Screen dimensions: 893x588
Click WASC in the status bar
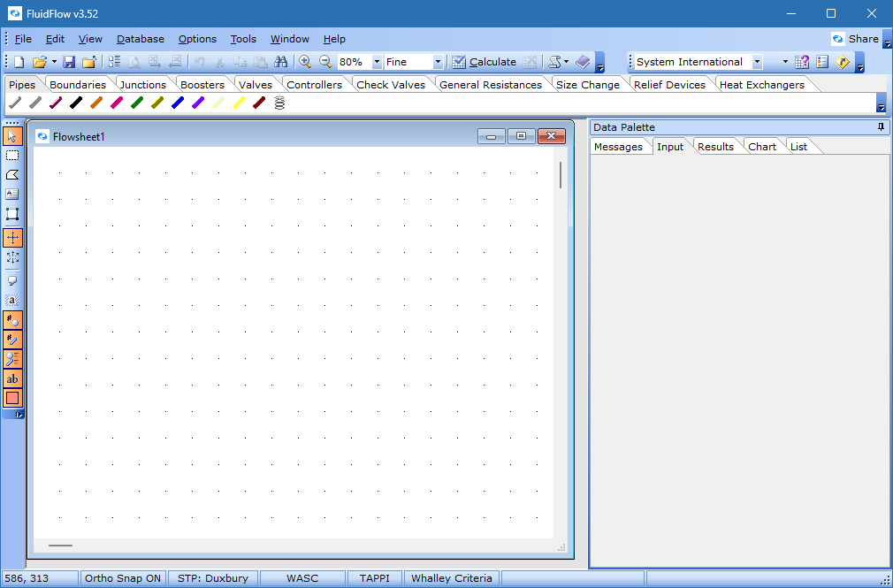[x=302, y=578]
